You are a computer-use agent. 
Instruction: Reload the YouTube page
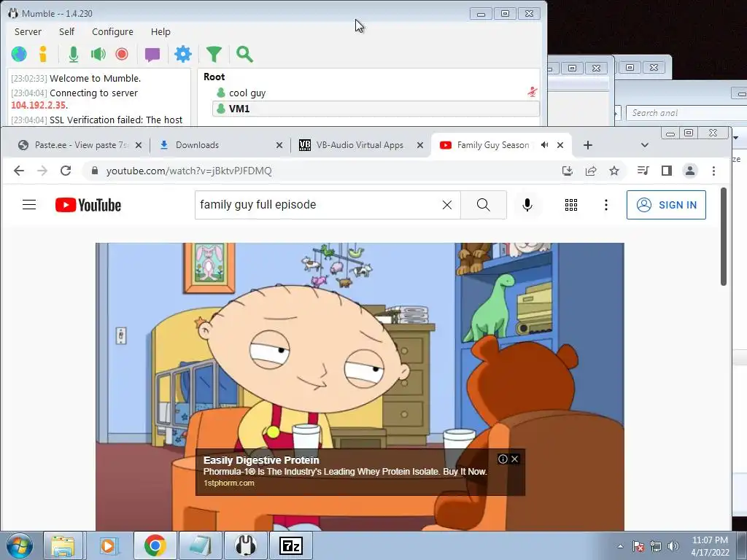(x=66, y=171)
